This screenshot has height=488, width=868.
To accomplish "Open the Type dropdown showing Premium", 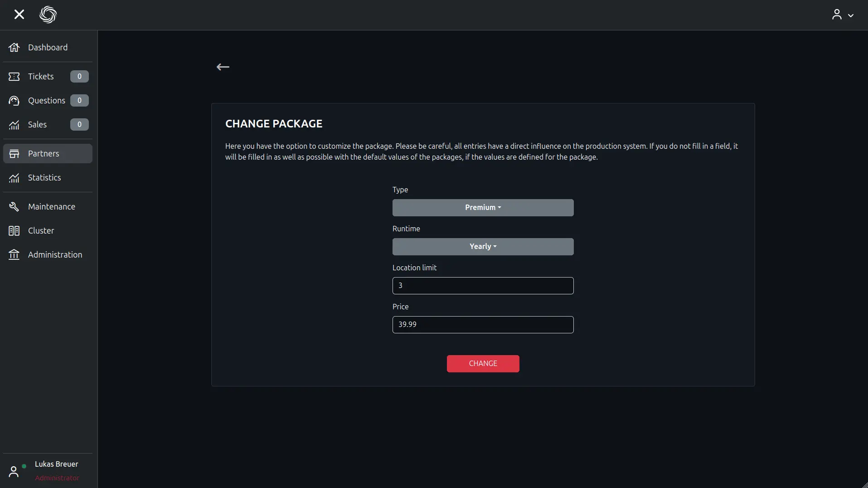I will click(x=483, y=208).
